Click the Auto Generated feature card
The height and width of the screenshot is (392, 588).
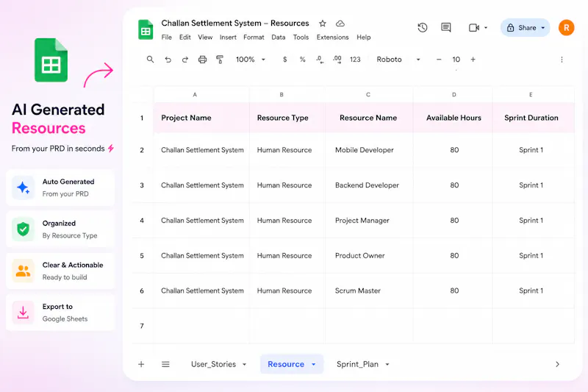(x=60, y=188)
